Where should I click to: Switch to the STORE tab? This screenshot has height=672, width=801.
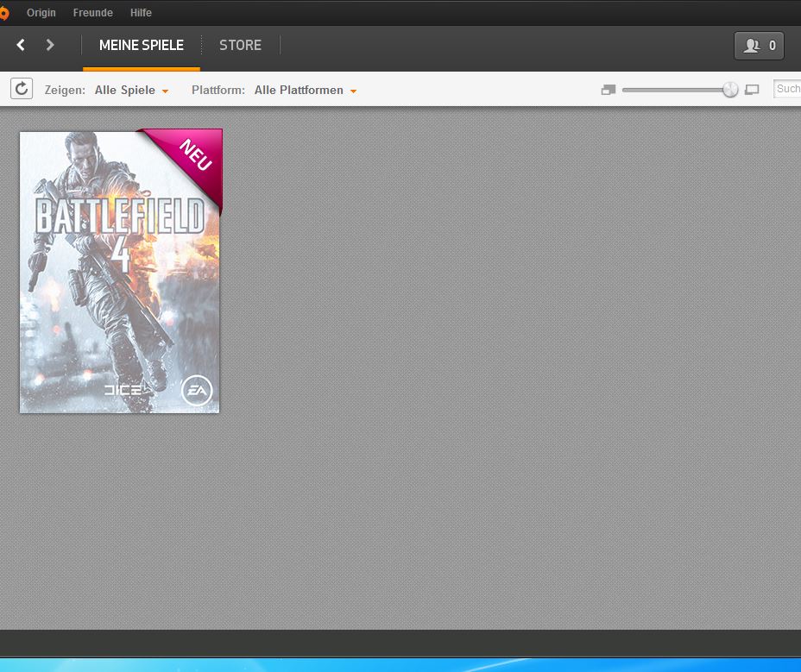(240, 46)
